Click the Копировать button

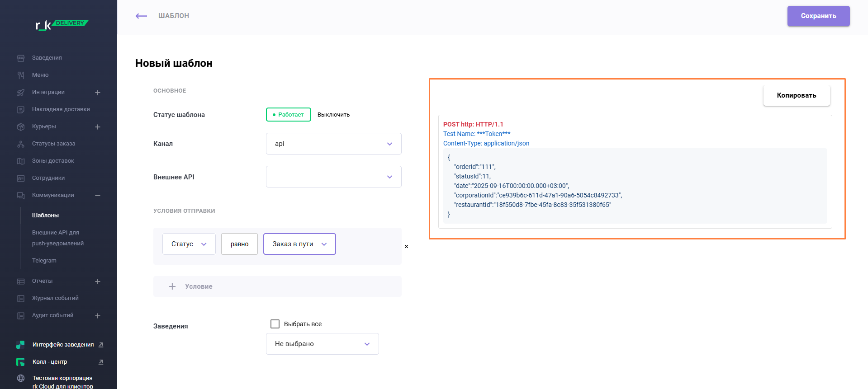coord(796,95)
